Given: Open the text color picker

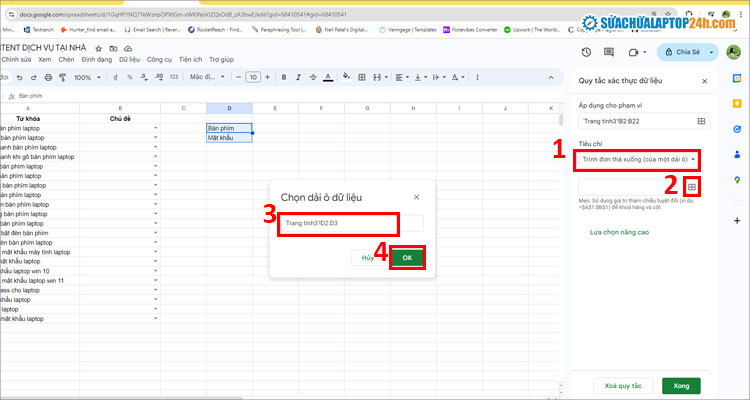Looking at the screenshot, I should [328, 77].
